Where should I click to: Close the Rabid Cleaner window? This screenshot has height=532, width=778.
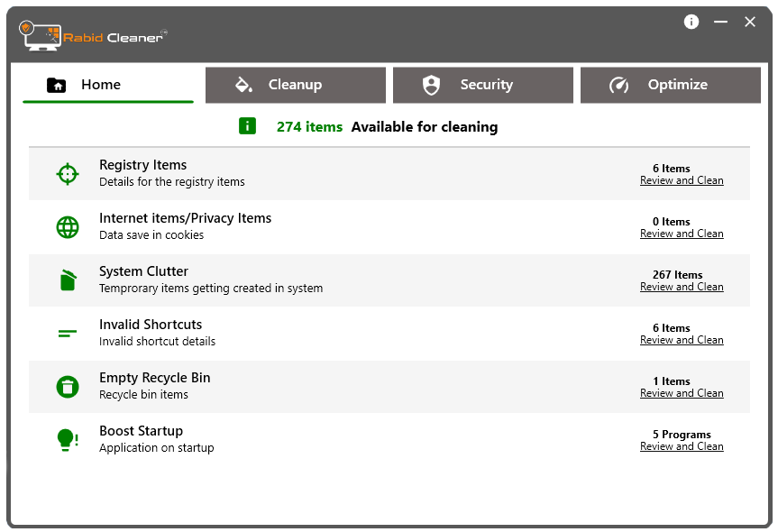(750, 22)
